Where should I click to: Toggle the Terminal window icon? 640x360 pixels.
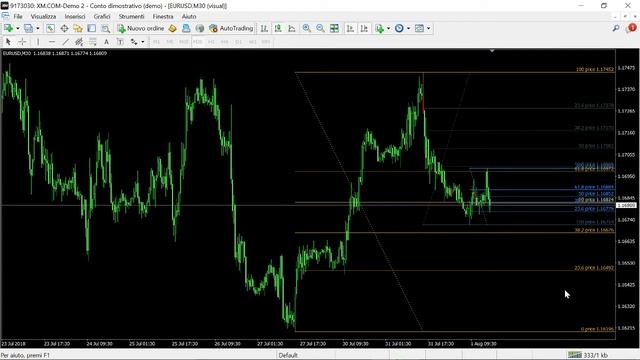coord(91,28)
